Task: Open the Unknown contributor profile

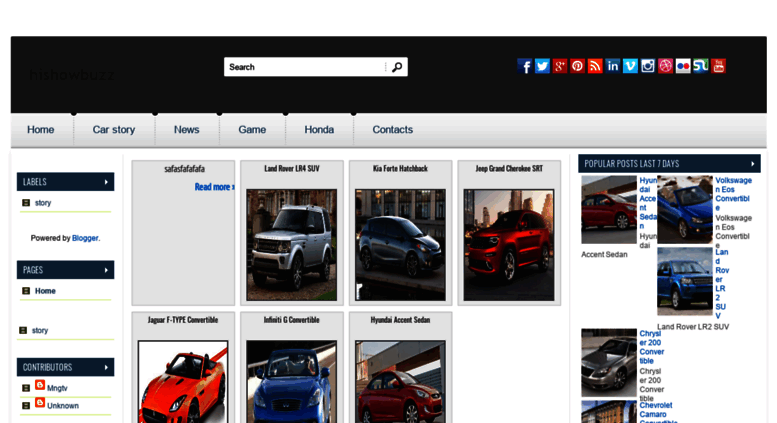Action: click(x=63, y=406)
